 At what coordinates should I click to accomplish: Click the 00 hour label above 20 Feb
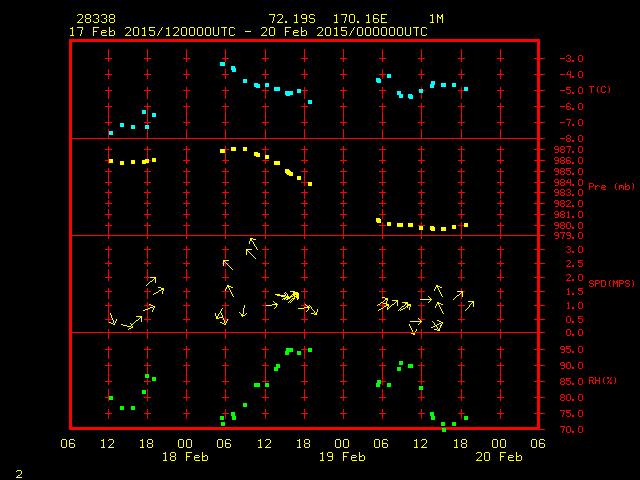[499, 444]
